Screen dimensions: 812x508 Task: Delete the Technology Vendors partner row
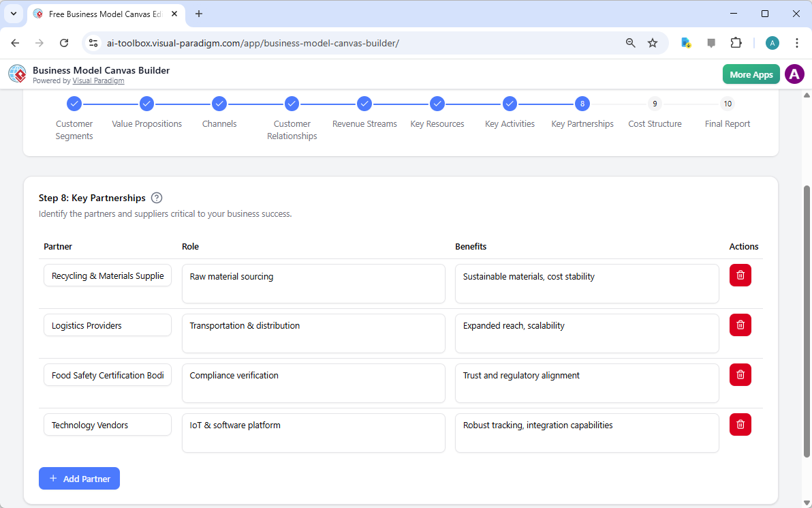(740, 424)
